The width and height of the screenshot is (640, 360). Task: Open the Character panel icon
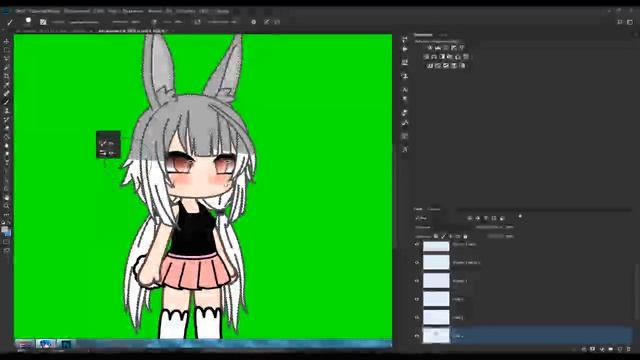coord(404,90)
